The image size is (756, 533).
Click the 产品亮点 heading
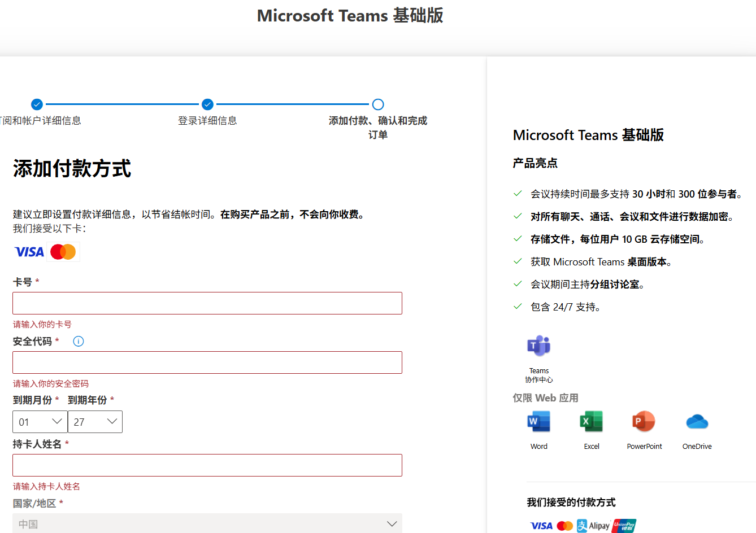(x=535, y=163)
